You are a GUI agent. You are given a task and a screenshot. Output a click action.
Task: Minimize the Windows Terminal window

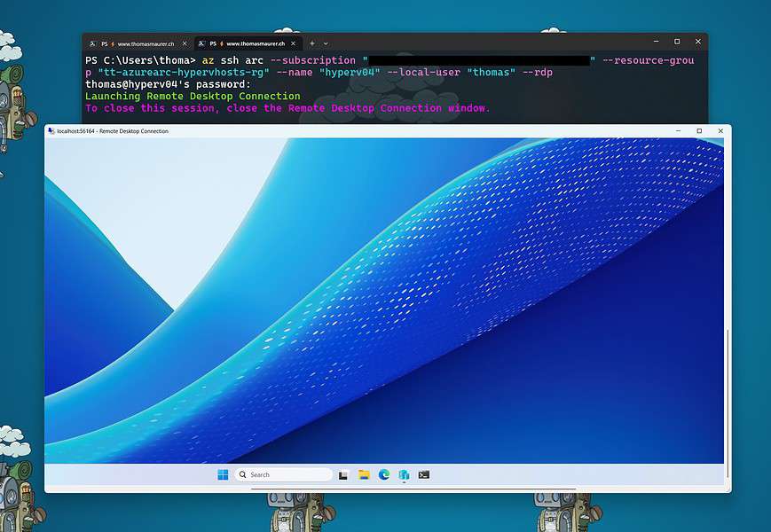click(656, 42)
